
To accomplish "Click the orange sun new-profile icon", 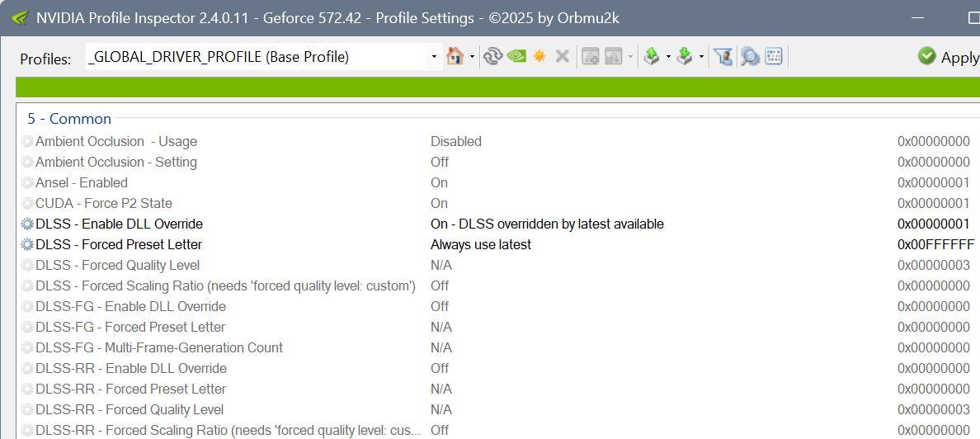I will [x=539, y=56].
